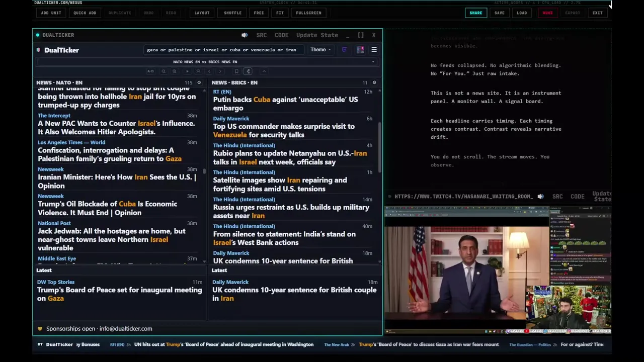Click the previous arrow in ticker toolbar

209,71
